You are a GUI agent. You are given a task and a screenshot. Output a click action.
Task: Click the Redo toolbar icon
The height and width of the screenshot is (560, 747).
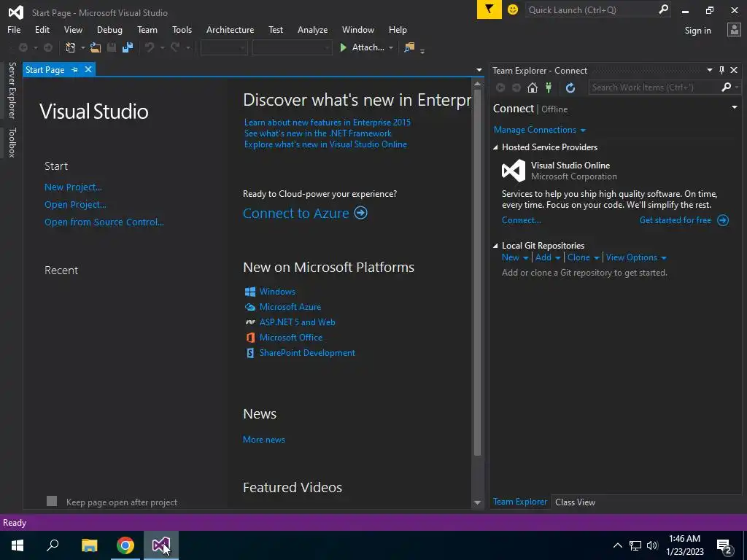pyautogui.click(x=175, y=47)
